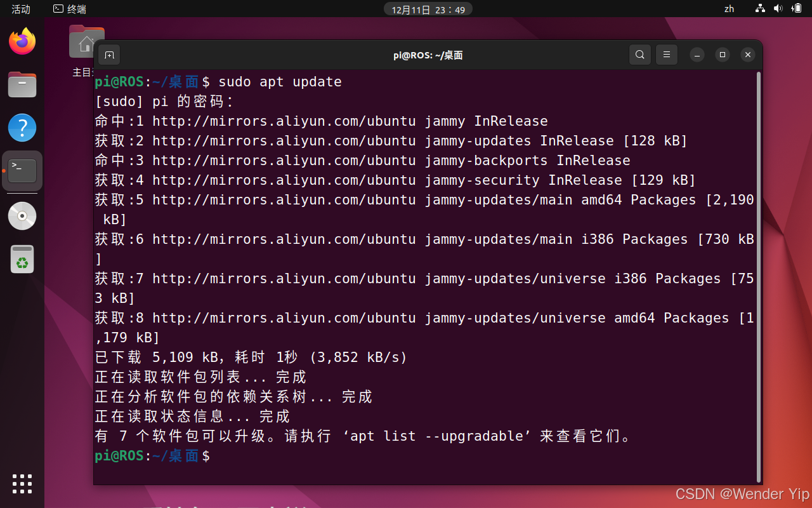Click the '[sudo] pi 的密码:' line
The image size is (812, 508).
point(164,102)
